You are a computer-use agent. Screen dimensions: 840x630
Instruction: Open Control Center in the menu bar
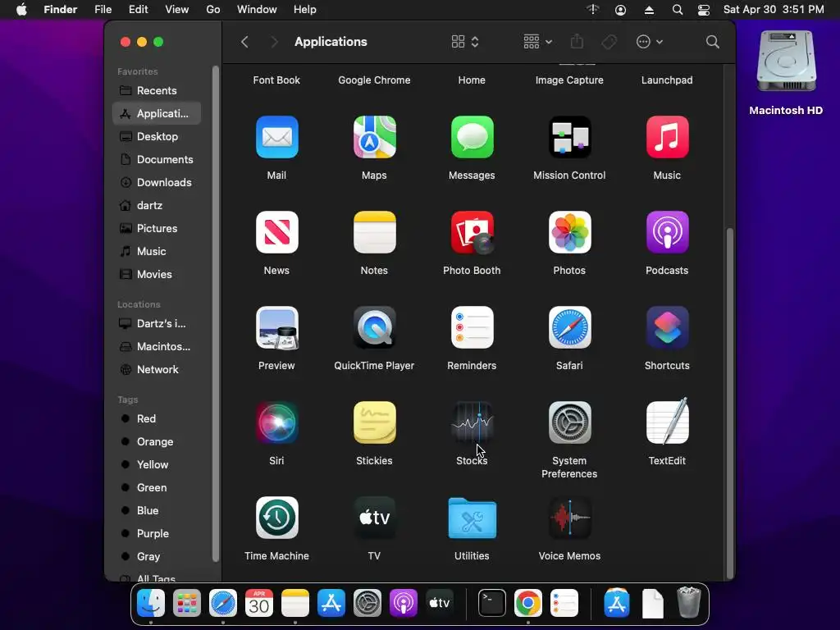(703, 10)
